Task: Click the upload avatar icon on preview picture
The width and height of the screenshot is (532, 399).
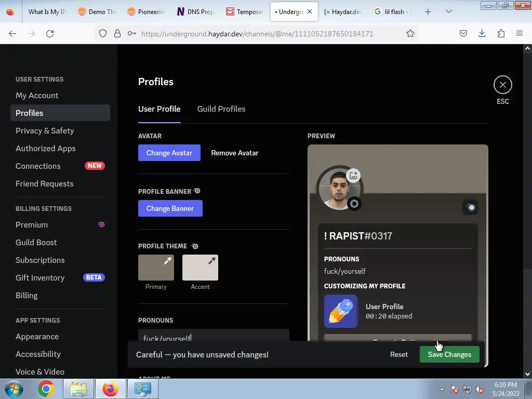Action: tap(353, 176)
